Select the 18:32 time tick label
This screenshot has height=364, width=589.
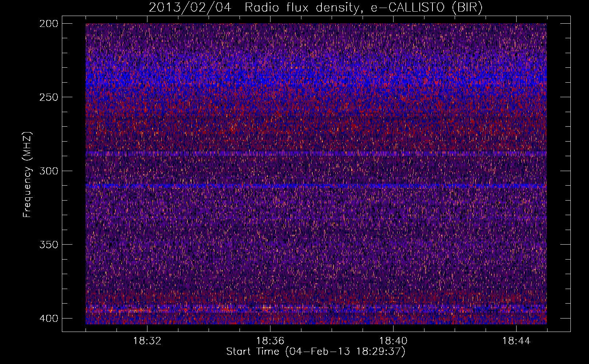pyautogui.click(x=147, y=341)
